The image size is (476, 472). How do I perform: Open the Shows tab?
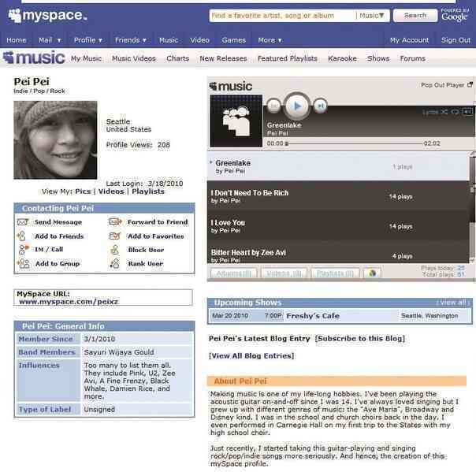(x=378, y=58)
